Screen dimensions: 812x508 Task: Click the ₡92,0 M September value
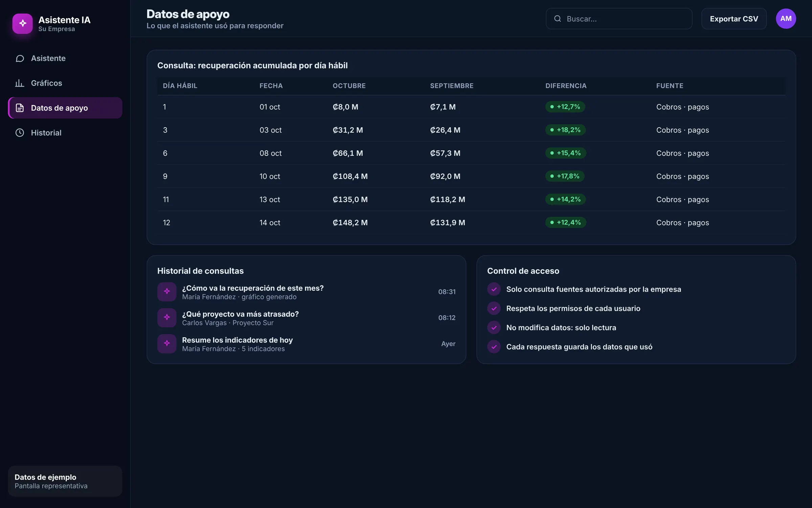(x=445, y=176)
